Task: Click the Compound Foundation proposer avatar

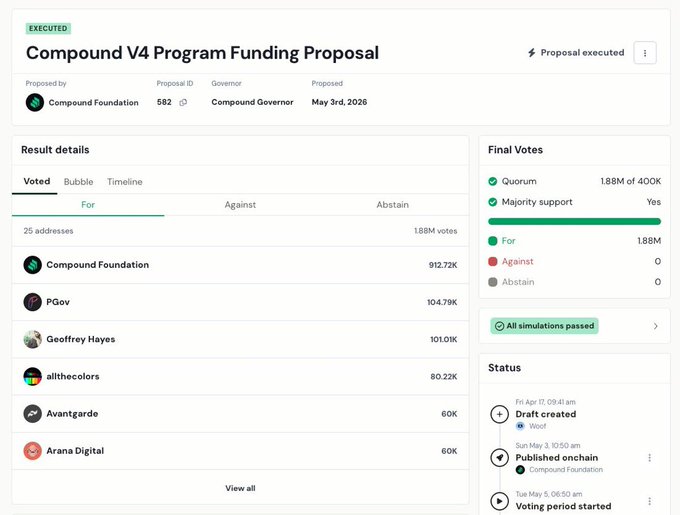Action: (x=35, y=103)
